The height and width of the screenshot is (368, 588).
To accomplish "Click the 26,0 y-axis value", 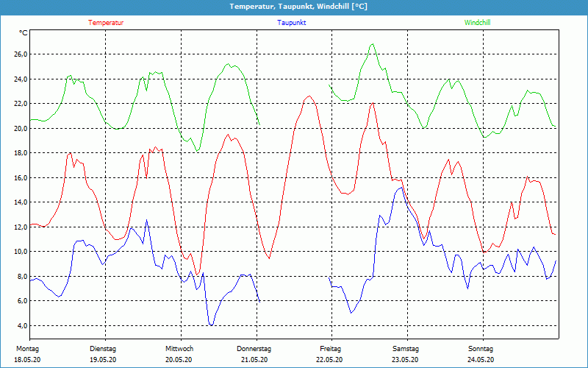I will click(x=21, y=54).
